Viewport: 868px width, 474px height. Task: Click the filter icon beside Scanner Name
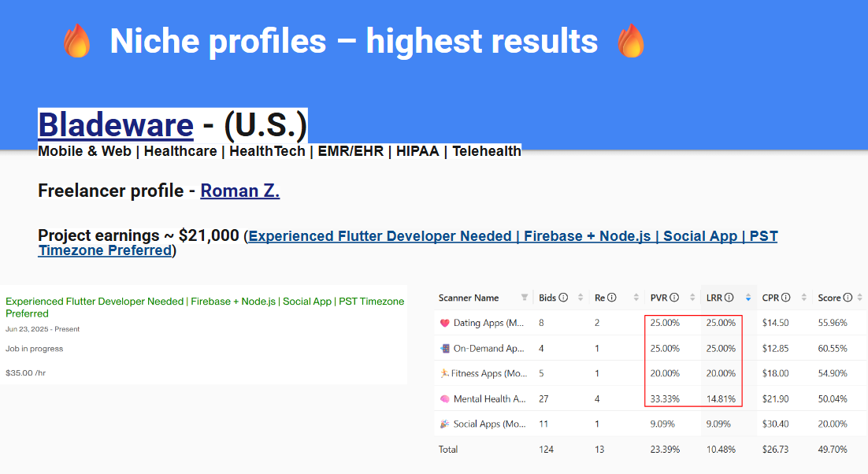pyautogui.click(x=525, y=298)
